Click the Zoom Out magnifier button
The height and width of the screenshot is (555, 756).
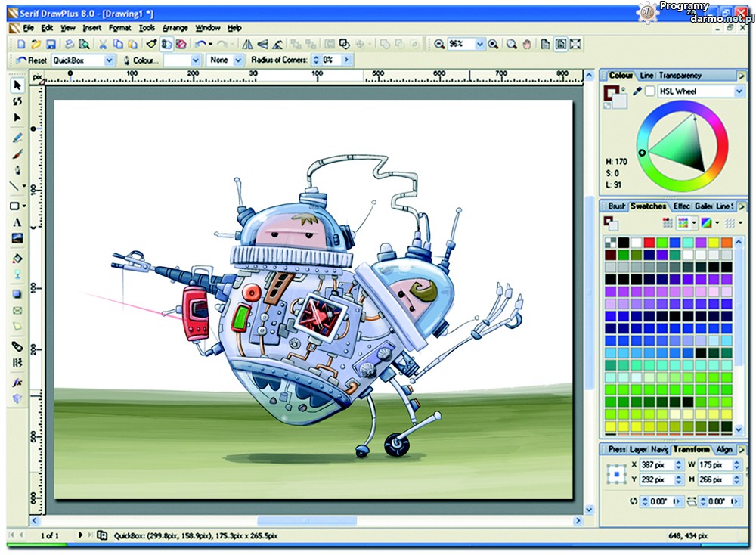point(439,45)
